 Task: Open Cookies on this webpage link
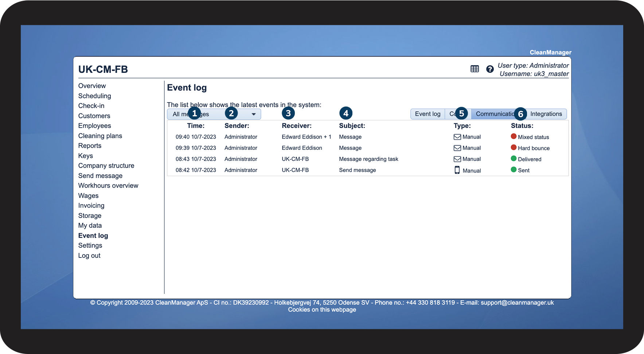coord(322,310)
